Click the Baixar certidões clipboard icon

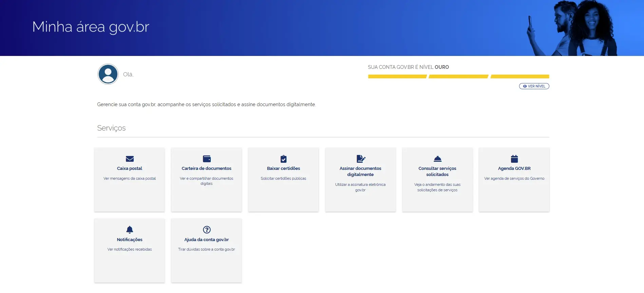(283, 159)
